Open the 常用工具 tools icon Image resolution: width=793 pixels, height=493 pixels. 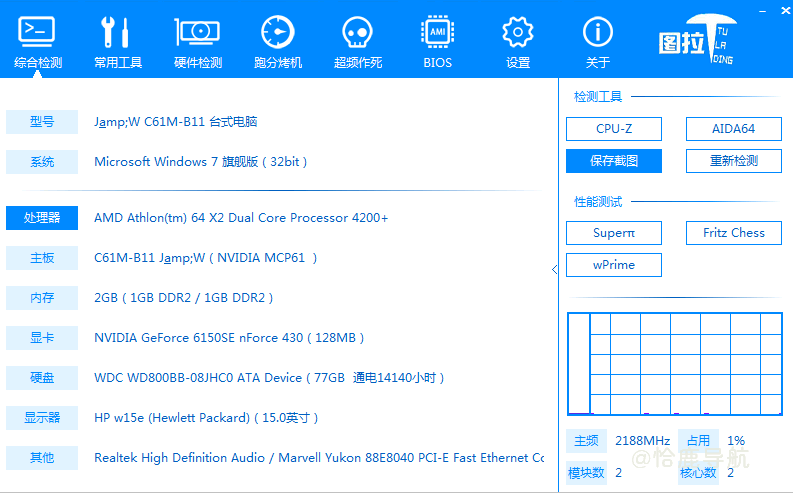point(118,33)
